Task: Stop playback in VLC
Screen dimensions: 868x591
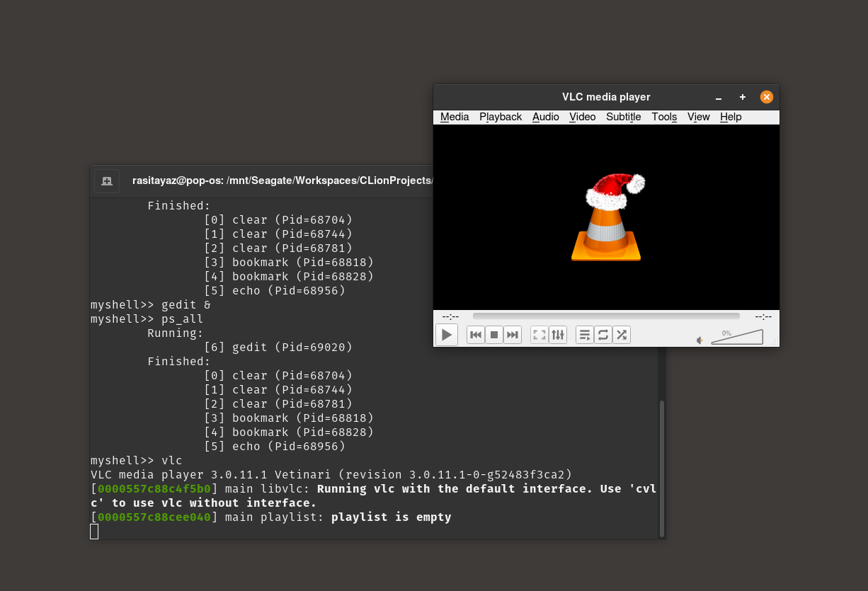Action: coord(494,335)
